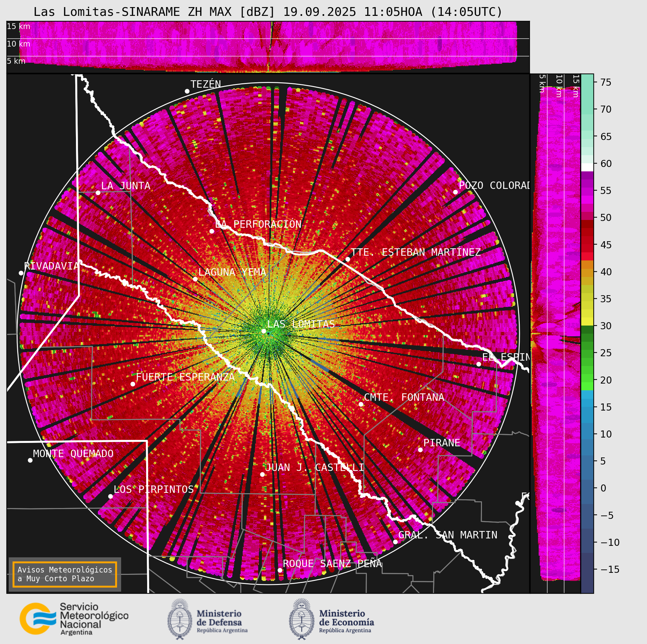Viewport: 647px width, 644px height.
Task: Click the Pirané city marker dot
Action: tap(420, 450)
